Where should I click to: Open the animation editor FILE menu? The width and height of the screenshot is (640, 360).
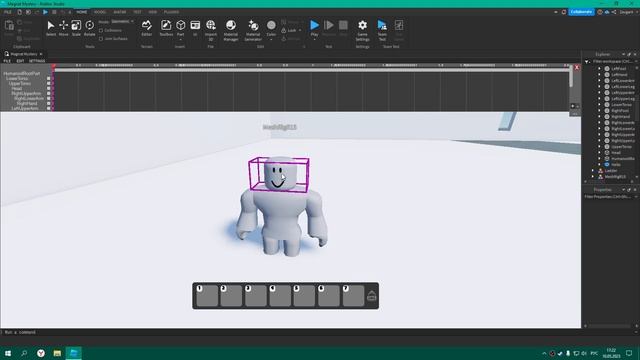7,61
